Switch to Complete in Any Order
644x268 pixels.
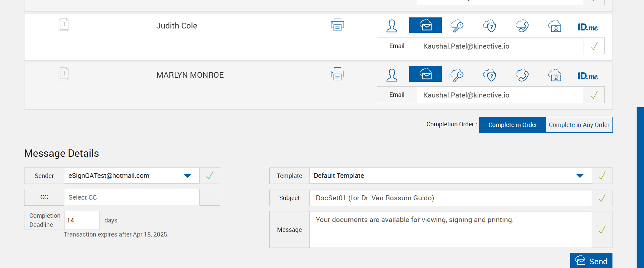(x=579, y=125)
